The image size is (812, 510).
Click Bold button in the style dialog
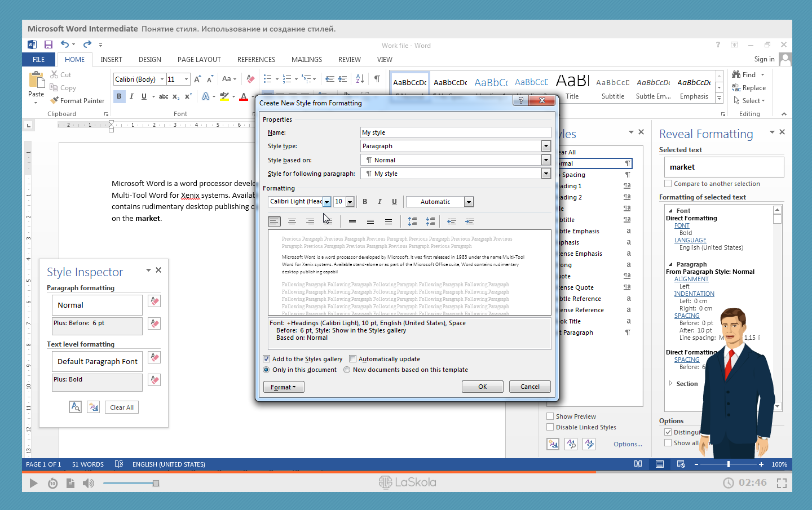click(365, 202)
